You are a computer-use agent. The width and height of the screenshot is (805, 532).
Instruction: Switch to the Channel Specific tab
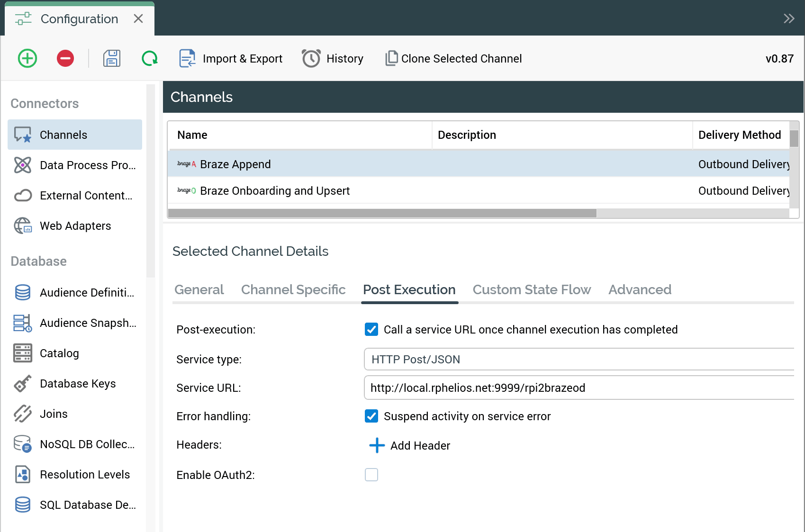(293, 289)
